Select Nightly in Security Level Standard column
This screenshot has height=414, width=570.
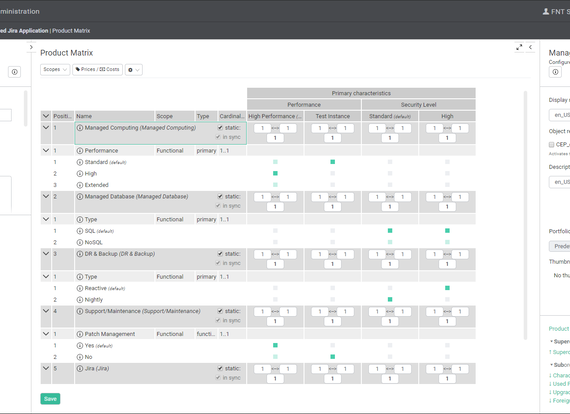(x=390, y=300)
